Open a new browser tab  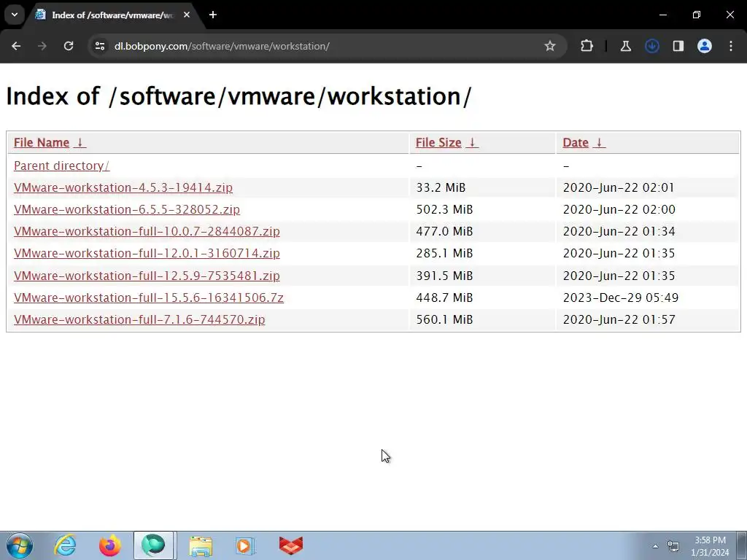[213, 15]
